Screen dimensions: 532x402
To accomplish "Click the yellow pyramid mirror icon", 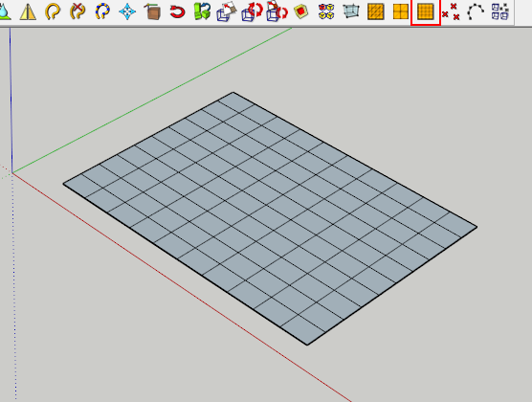I will 28,11.
